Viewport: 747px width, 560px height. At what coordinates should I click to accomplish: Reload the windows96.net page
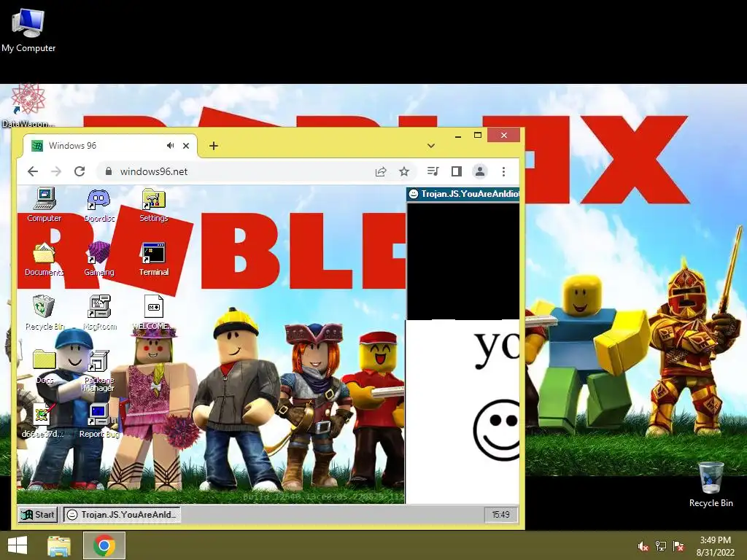pyautogui.click(x=80, y=171)
